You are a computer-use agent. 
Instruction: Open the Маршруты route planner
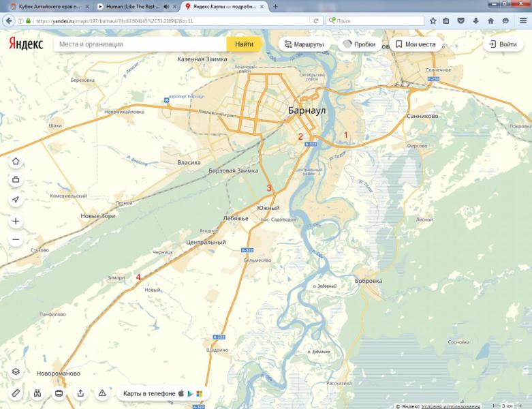click(304, 44)
